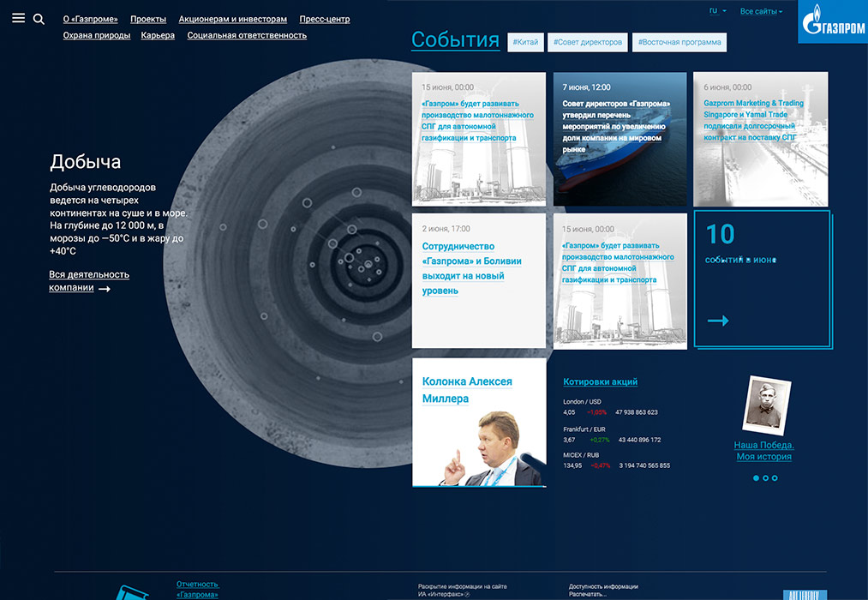Expand the ru language dropdown
This screenshot has height=600, width=868.
[x=717, y=11]
